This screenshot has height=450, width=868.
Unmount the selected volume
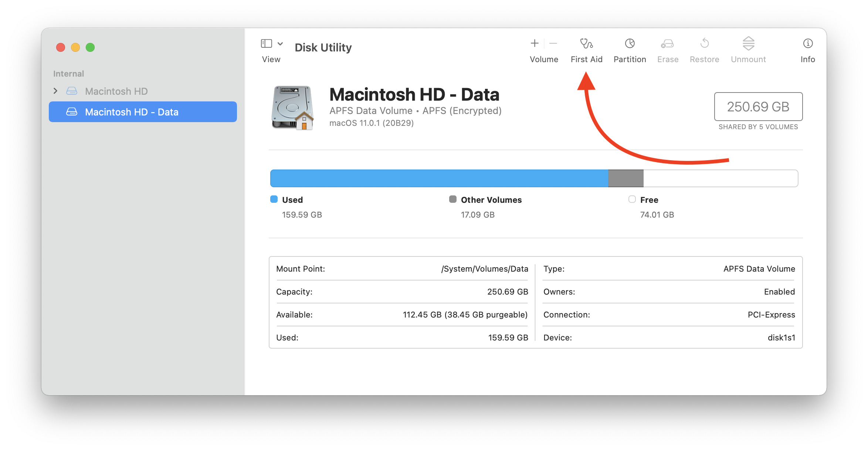(748, 44)
